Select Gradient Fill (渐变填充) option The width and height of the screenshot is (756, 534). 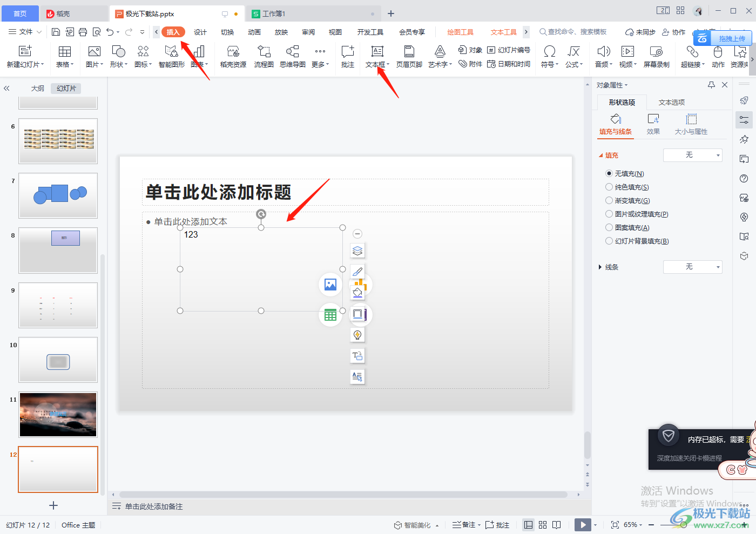coord(609,200)
